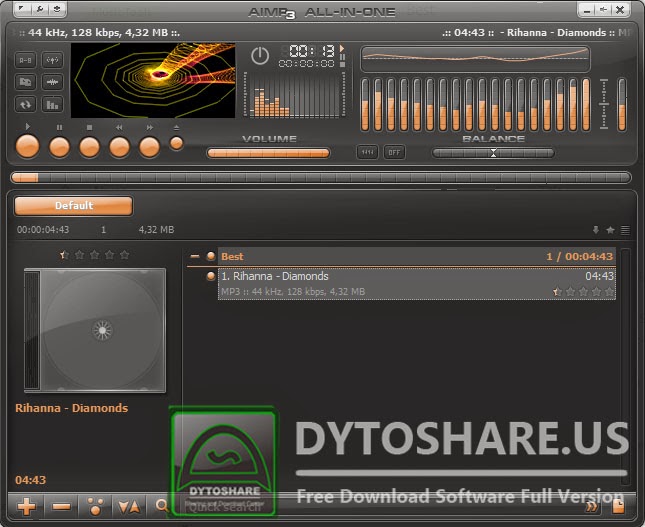
Task: Open the waveform sound effects button
Action: point(52,82)
